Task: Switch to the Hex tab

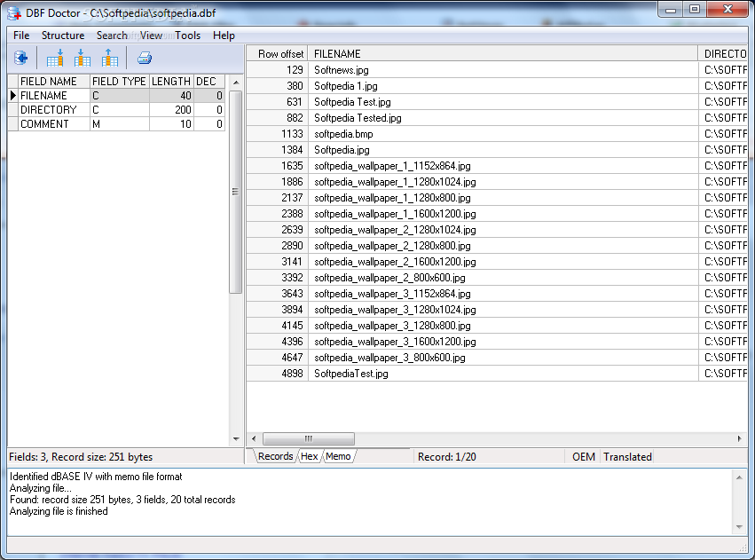Action: tap(309, 456)
